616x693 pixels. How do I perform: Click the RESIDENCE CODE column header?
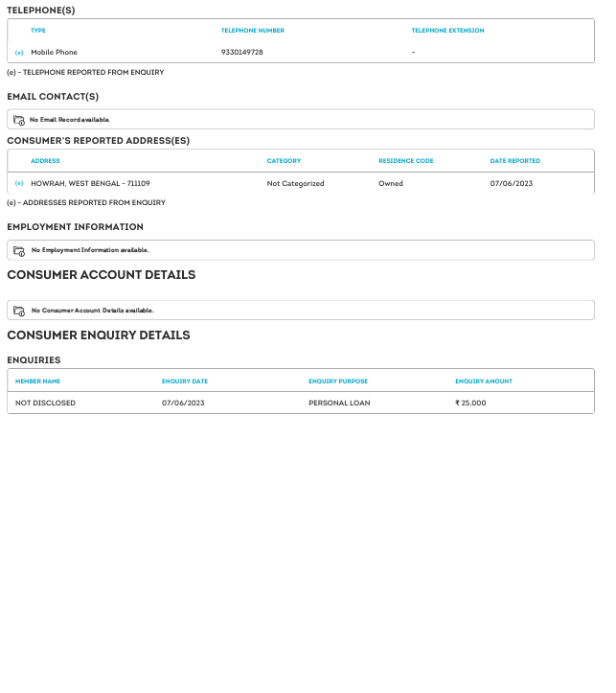point(405,161)
